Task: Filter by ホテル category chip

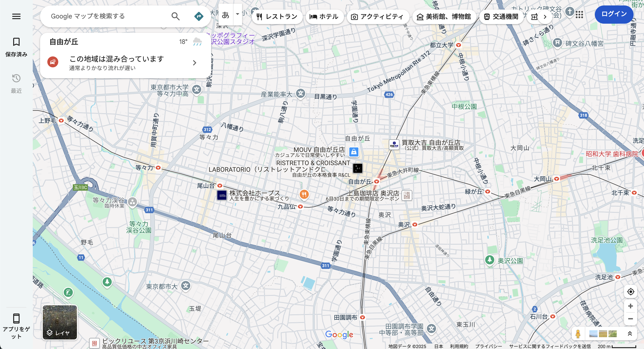Action: pos(324,17)
